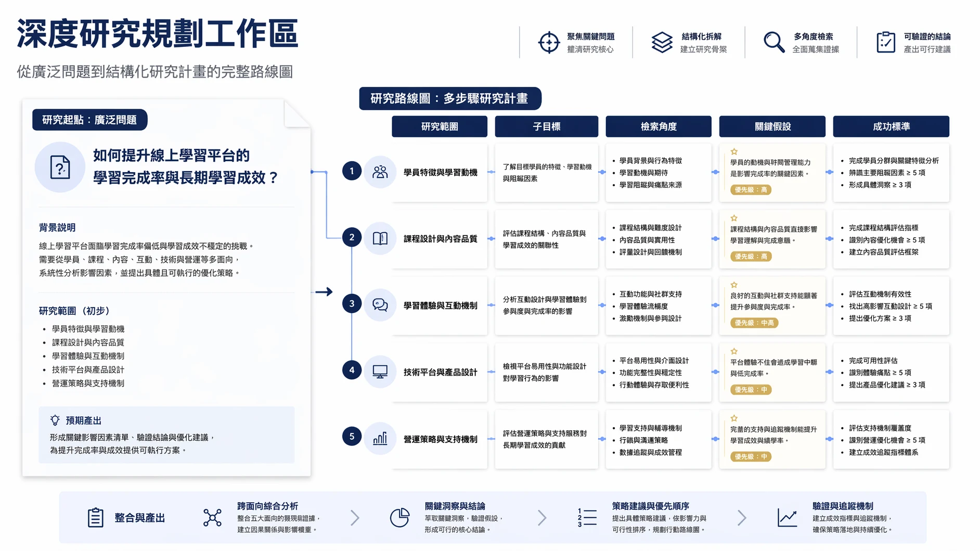The image size is (980, 551).
Task: Select the open book icon in row 2
Action: pyautogui.click(x=380, y=238)
